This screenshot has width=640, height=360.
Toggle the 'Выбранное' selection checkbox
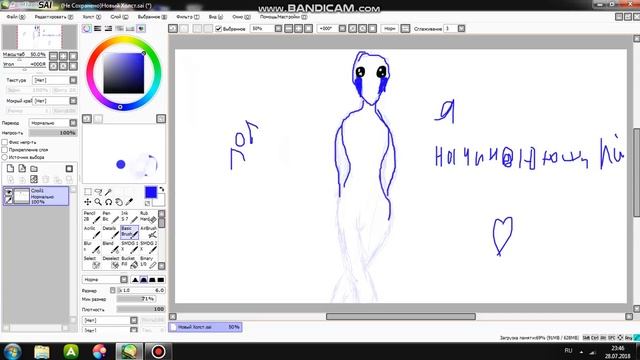218,29
